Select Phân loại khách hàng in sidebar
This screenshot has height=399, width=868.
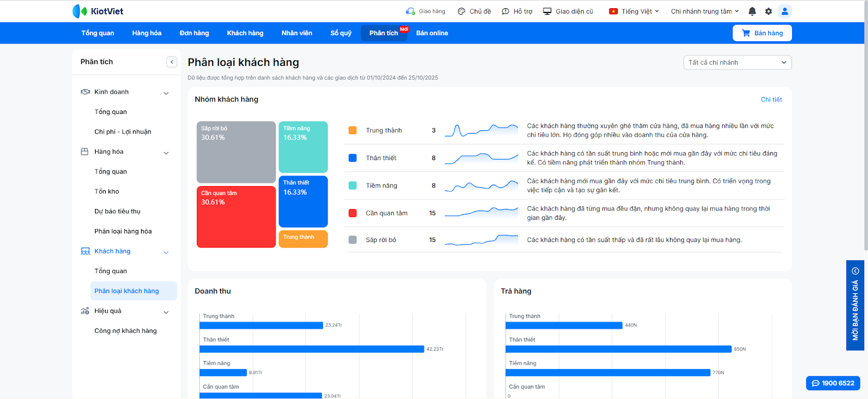point(133,291)
